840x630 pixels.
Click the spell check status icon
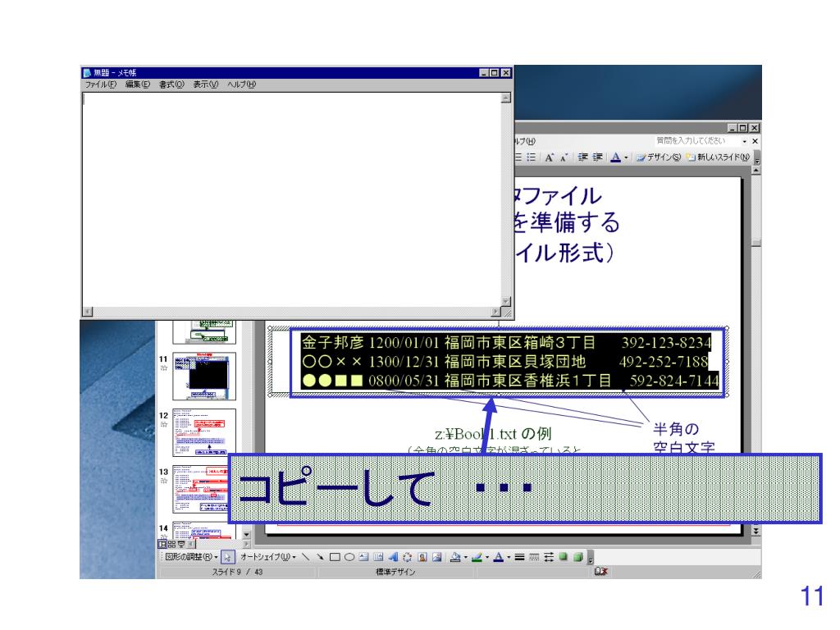pyautogui.click(x=601, y=572)
